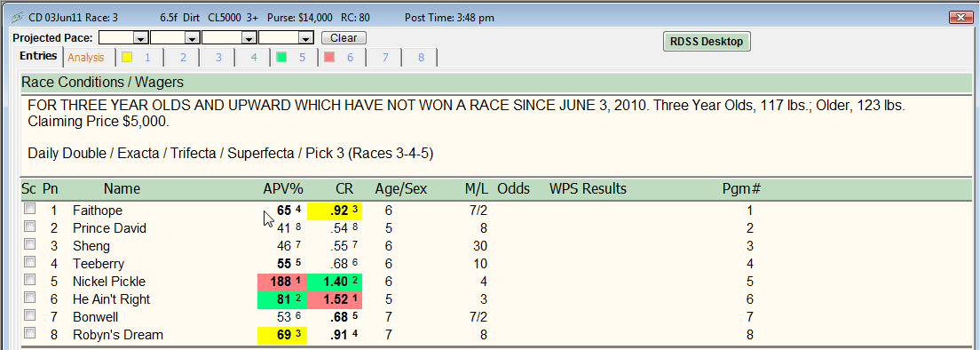Open the first Projected Pace dropdown

[x=141, y=38]
